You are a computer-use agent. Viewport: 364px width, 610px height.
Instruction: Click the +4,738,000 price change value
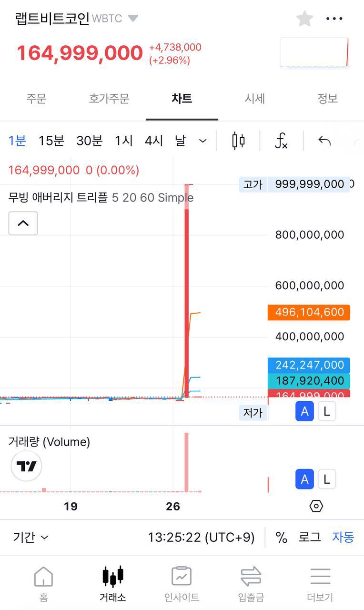[175, 48]
